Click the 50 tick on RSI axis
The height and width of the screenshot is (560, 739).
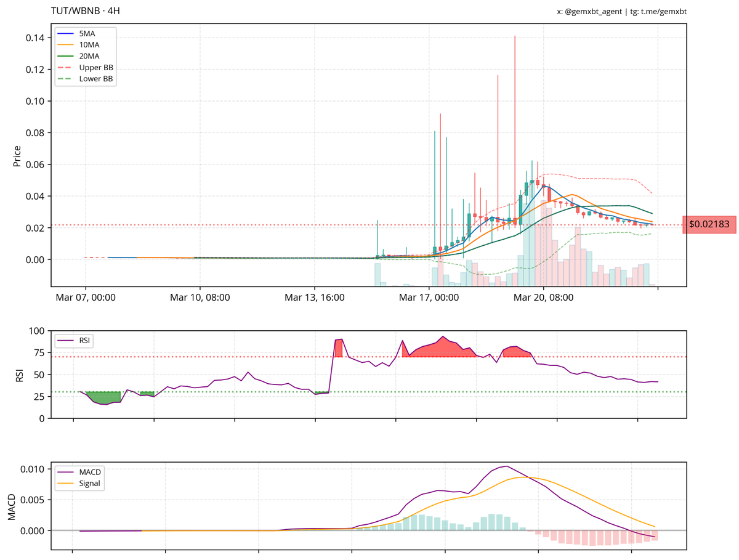(39, 375)
